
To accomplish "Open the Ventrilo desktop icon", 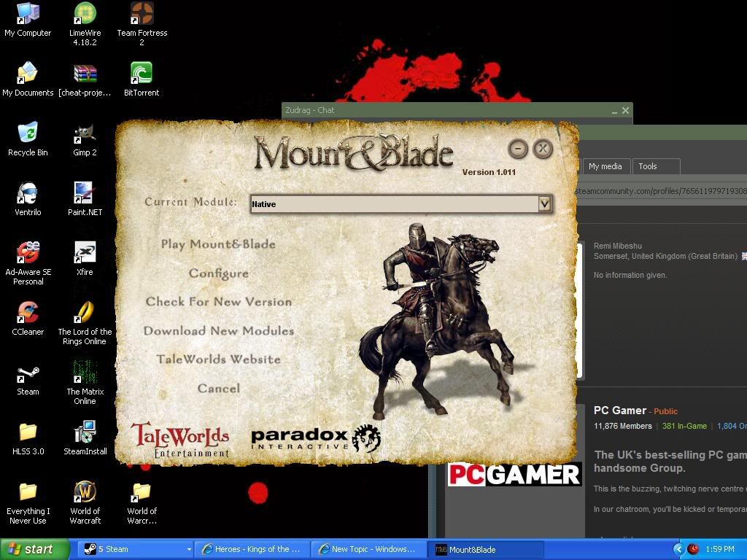I will 28,194.
